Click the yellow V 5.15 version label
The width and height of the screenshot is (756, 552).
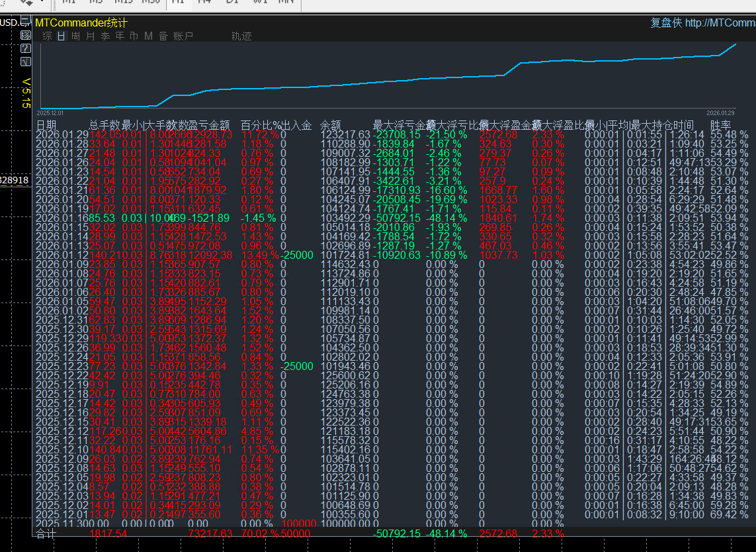pyautogui.click(x=26, y=93)
